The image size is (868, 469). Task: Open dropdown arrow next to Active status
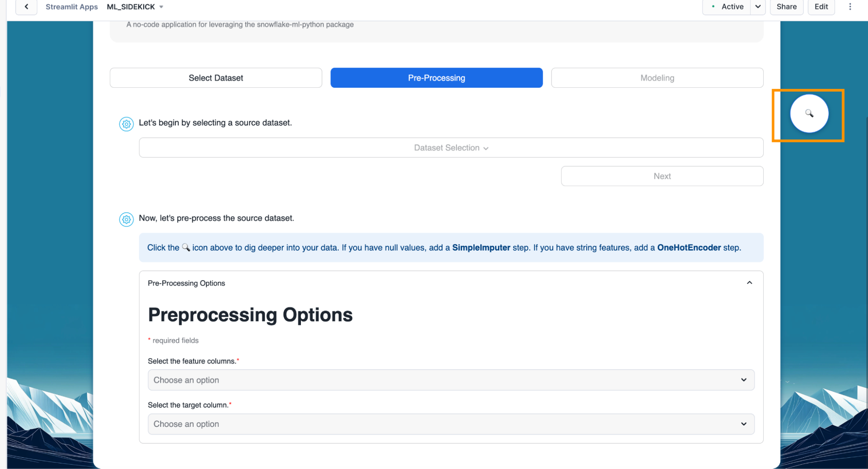click(758, 7)
